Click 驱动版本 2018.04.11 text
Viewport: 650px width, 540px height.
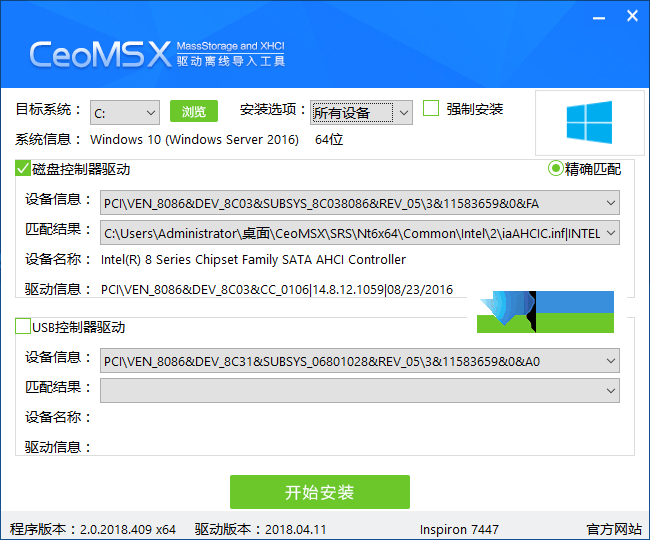pos(260,529)
